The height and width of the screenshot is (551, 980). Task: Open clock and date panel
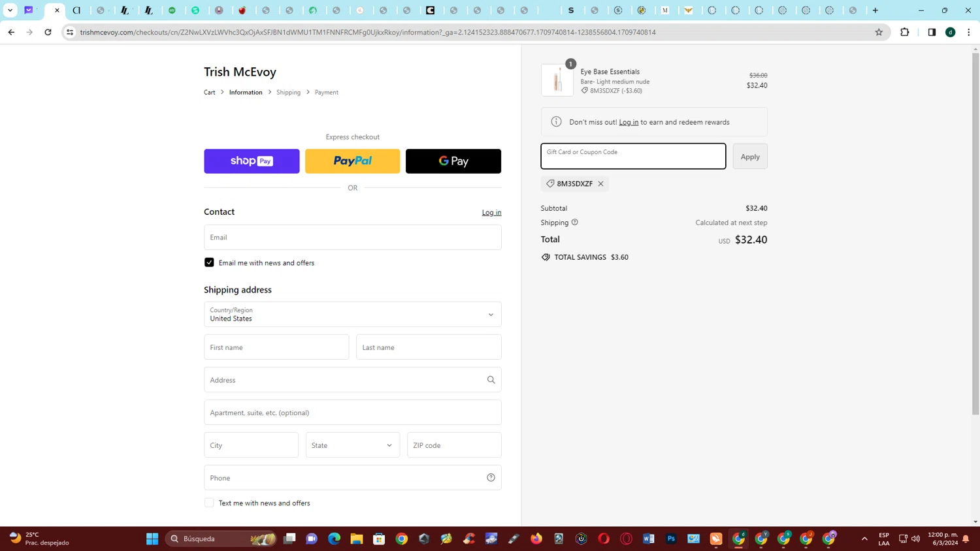point(943,539)
